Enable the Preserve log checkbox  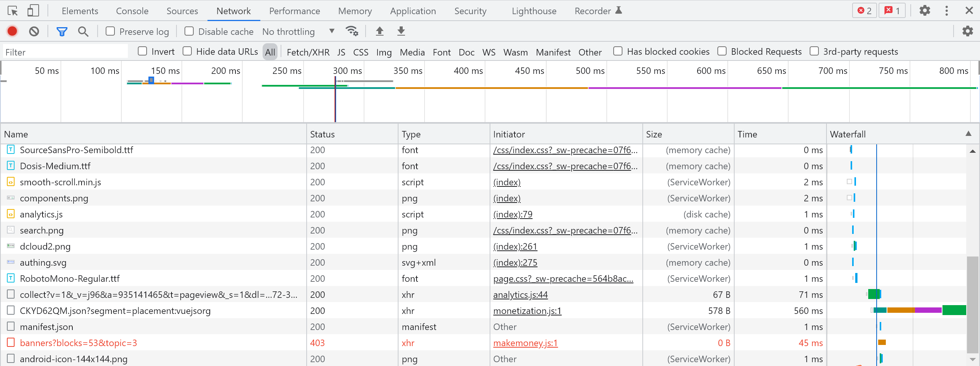[x=110, y=31]
